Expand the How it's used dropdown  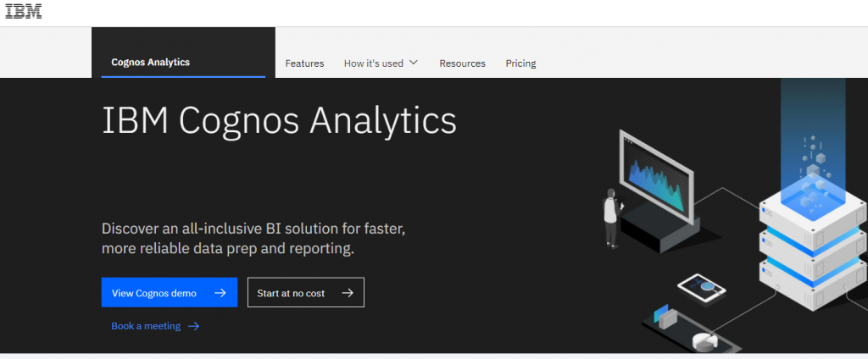(381, 64)
